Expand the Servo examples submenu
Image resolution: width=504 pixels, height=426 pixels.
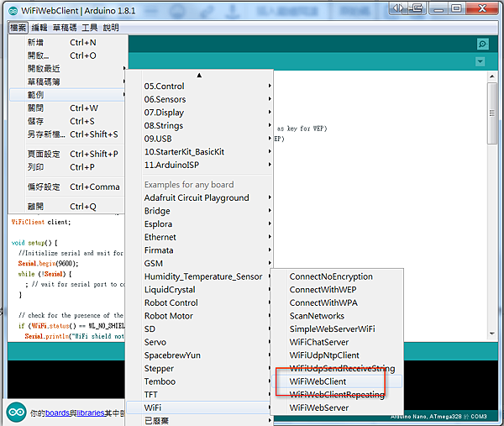pyautogui.click(x=199, y=342)
